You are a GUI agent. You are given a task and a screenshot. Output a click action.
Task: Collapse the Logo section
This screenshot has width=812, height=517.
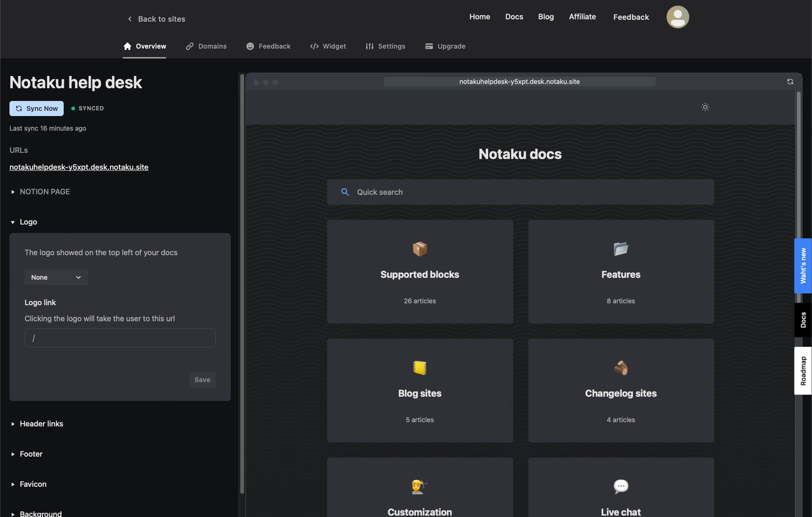click(x=24, y=222)
